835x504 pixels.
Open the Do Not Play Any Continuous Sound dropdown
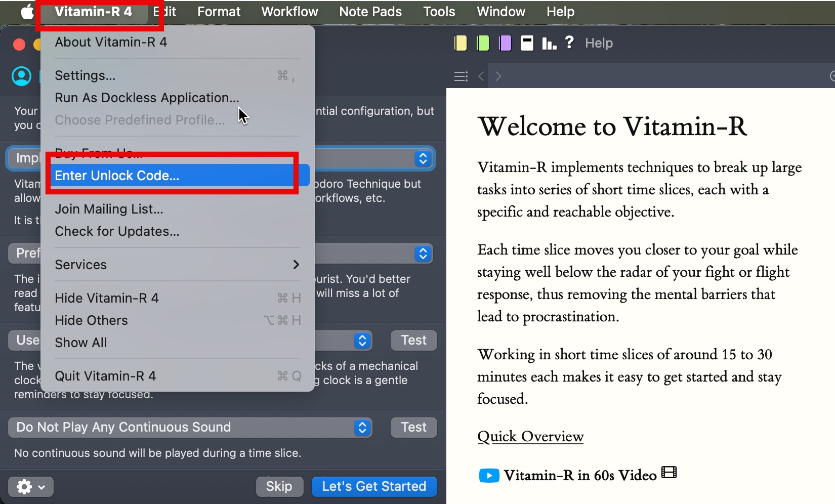point(190,428)
